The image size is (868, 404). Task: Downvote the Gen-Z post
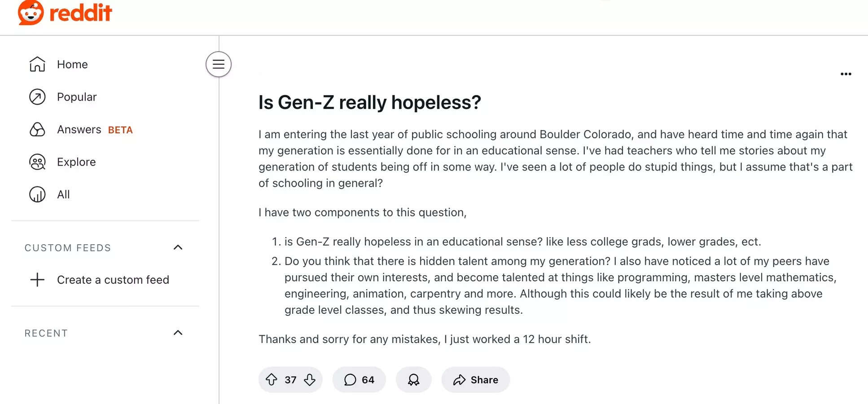tap(310, 380)
